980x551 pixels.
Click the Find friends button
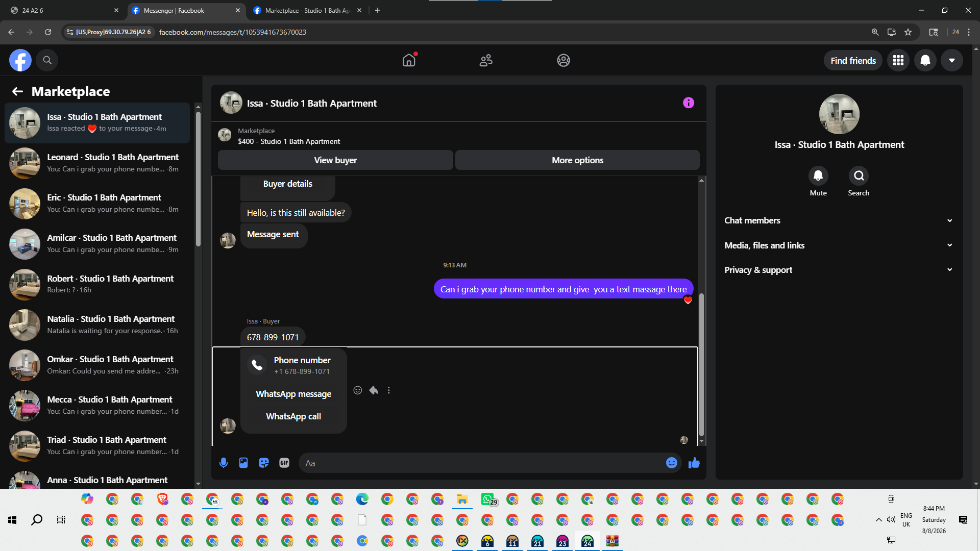point(853,61)
